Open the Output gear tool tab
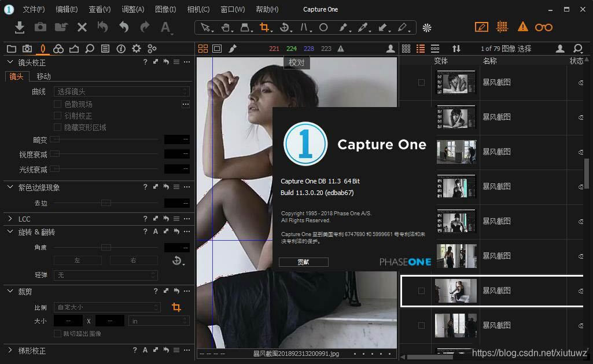 coord(137,49)
